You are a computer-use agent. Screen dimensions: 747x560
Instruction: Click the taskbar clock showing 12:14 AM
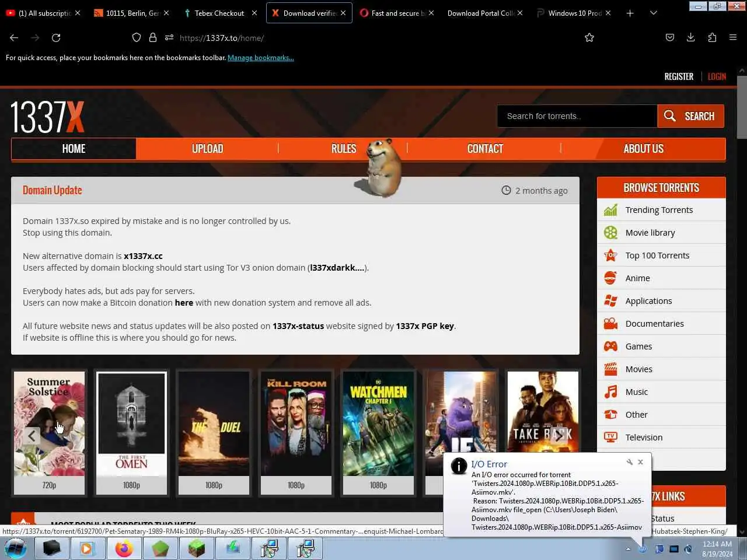717,549
